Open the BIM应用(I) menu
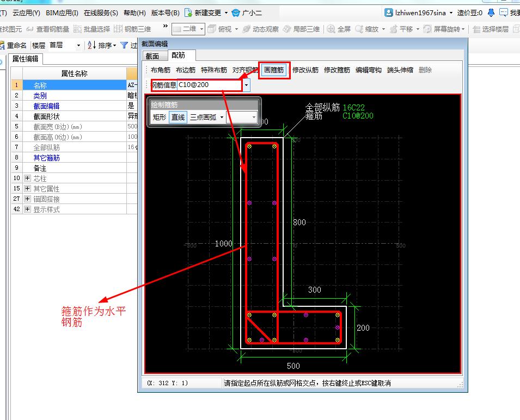The image size is (520, 420). 62,13
